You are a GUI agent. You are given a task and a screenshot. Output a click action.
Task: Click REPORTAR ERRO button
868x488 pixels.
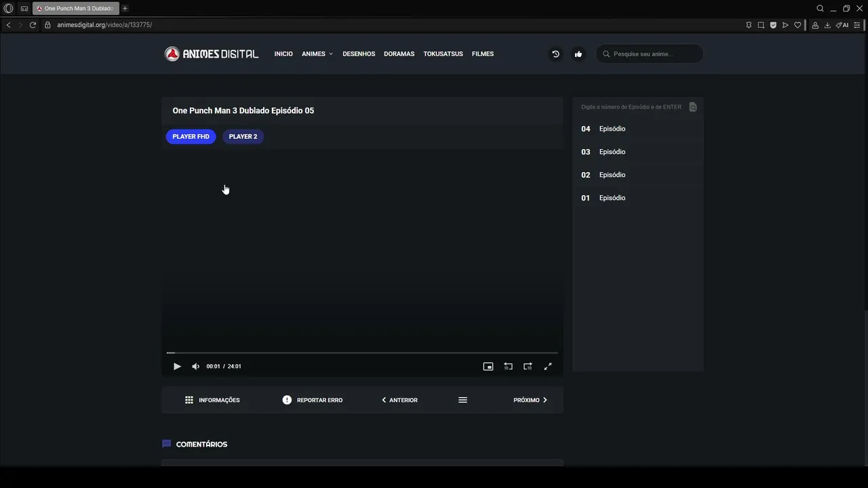click(313, 401)
